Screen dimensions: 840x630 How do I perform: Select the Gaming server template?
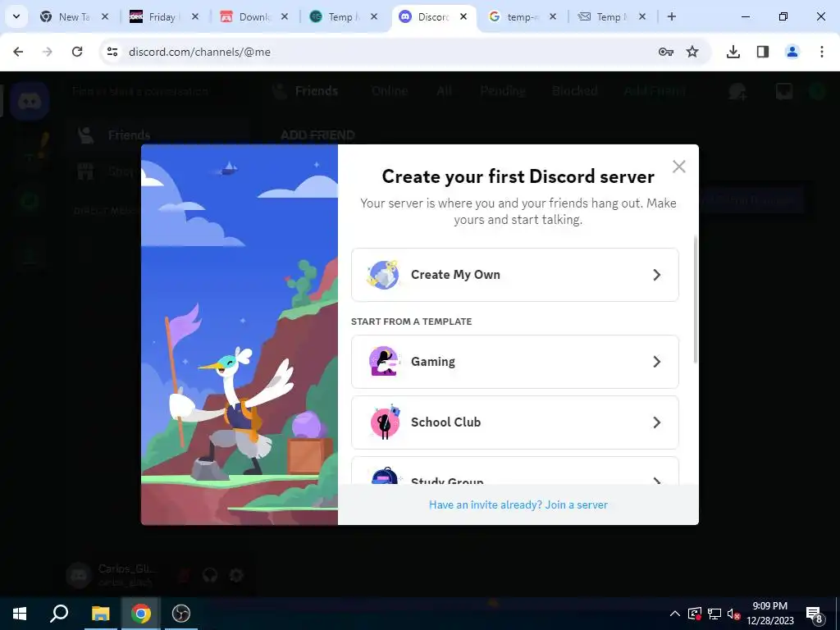click(x=515, y=362)
